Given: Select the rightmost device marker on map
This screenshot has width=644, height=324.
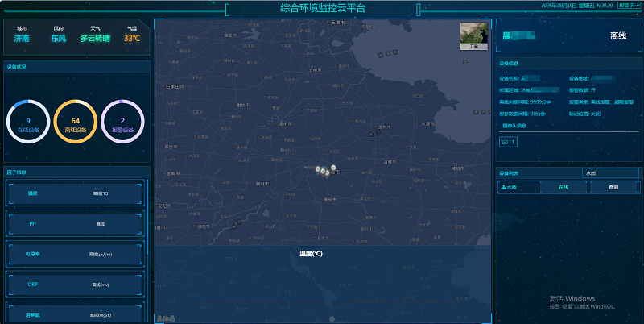Looking at the screenshot, I should click(333, 168).
